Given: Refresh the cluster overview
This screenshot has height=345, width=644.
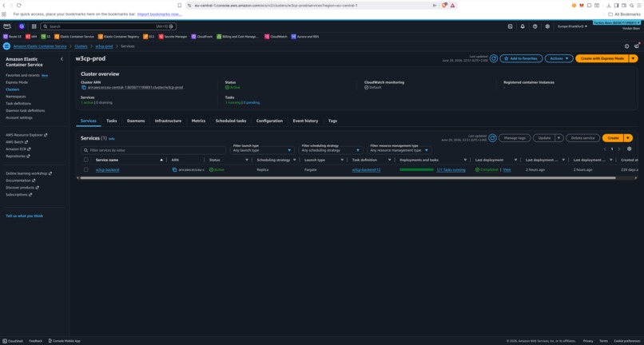Looking at the screenshot, I should [x=494, y=59].
